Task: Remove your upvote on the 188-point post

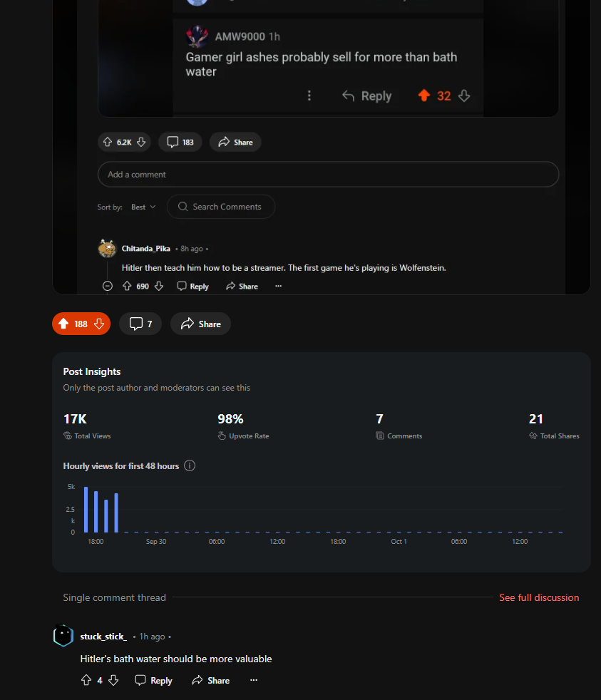Action: coord(63,324)
